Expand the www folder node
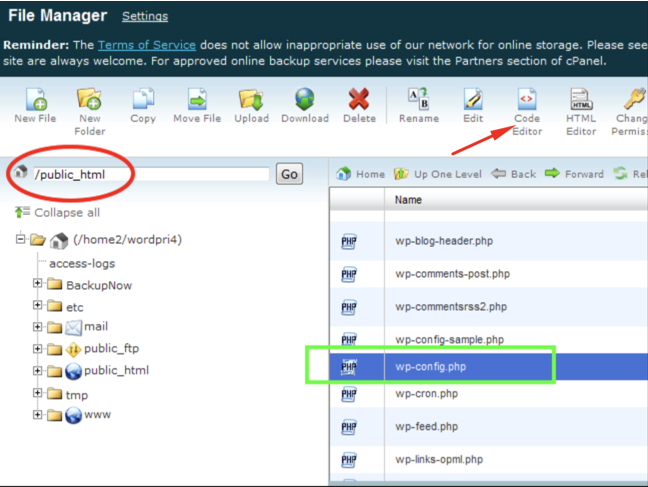 37,414
